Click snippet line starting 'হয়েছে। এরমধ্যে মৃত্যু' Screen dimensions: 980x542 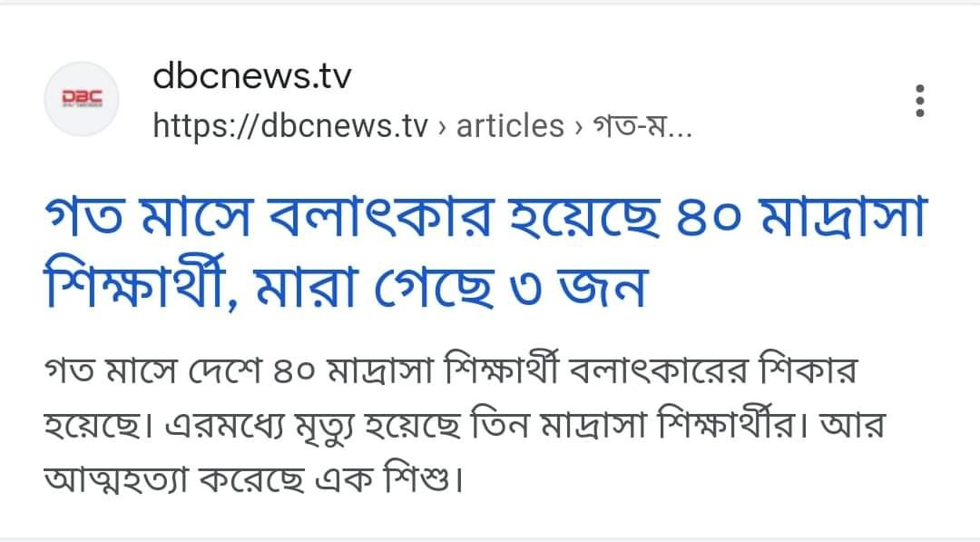coord(465,427)
